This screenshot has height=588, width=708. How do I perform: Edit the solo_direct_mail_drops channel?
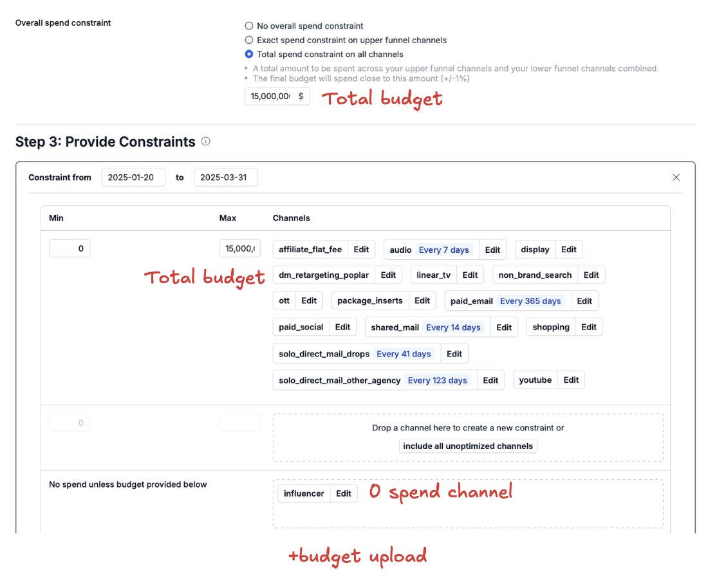(x=454, y=354)
